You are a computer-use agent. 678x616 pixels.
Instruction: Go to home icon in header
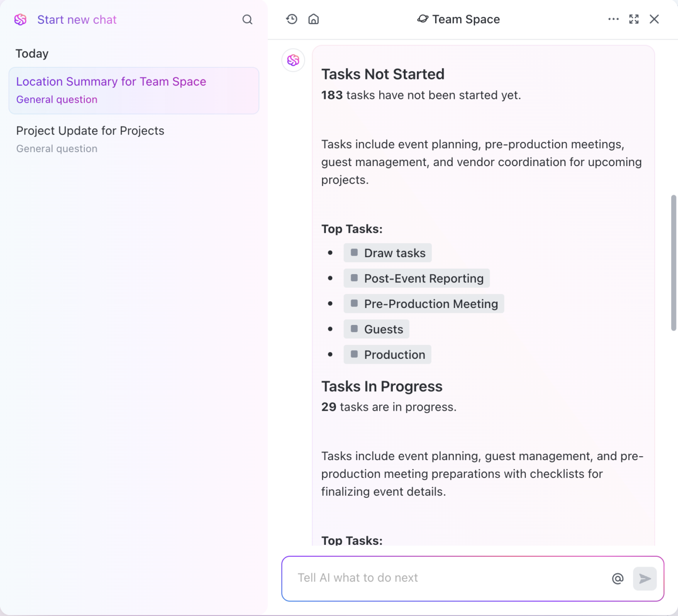tap(314, 19)
